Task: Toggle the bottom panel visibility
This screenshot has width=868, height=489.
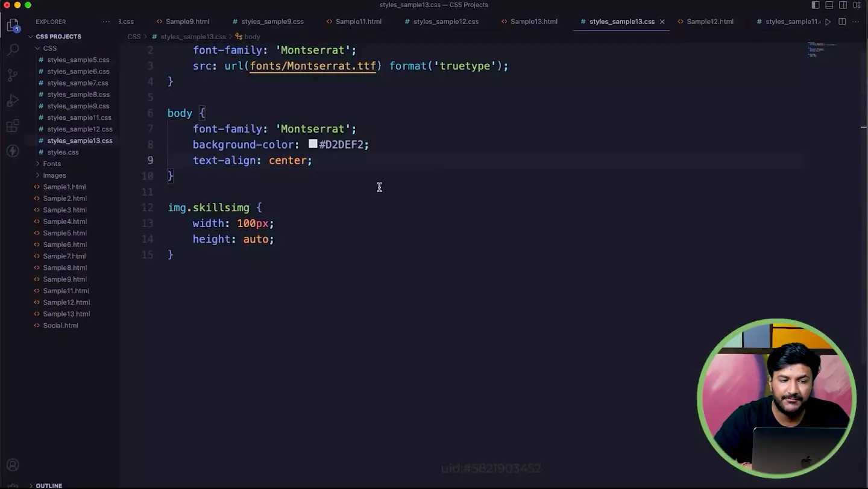Action: (829, 5)
